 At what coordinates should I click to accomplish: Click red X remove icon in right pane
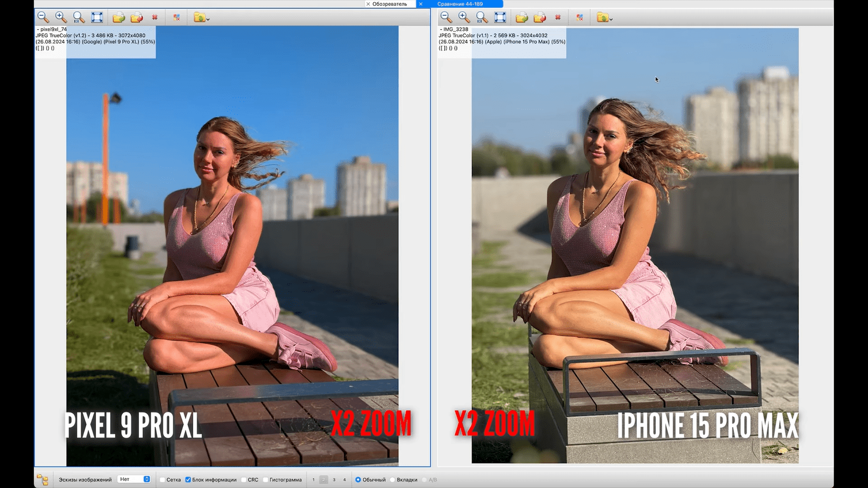[558, 17]
